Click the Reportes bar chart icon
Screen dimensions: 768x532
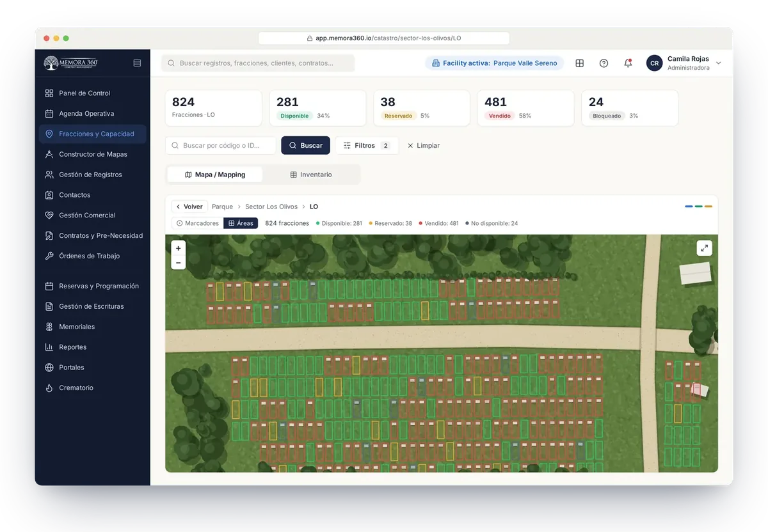tap(49, 347)
